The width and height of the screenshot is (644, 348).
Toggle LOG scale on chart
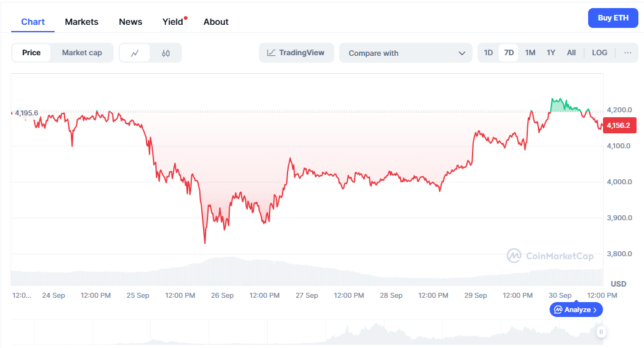pos(599,53)
